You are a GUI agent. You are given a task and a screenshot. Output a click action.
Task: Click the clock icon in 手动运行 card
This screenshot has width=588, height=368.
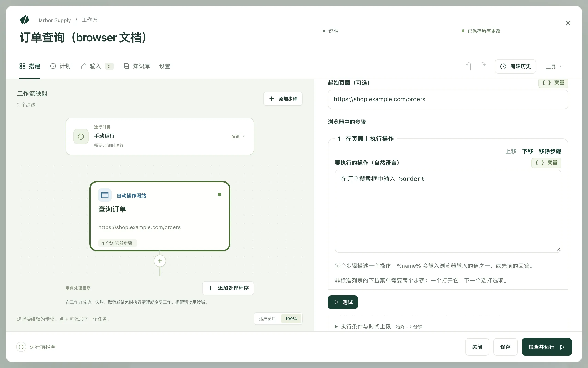81,137
